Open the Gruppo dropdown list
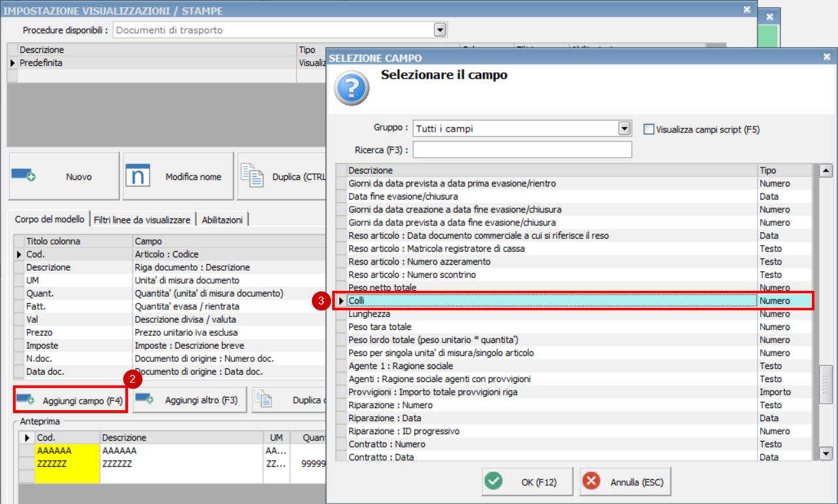The width and height of the screenshot is (838, 504). pos(625,128)
